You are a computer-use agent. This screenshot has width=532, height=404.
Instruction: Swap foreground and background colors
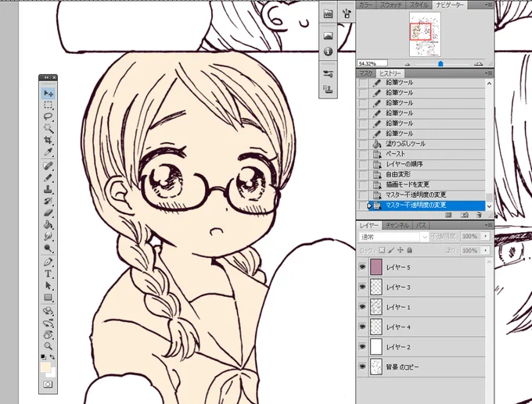point(52,356)
